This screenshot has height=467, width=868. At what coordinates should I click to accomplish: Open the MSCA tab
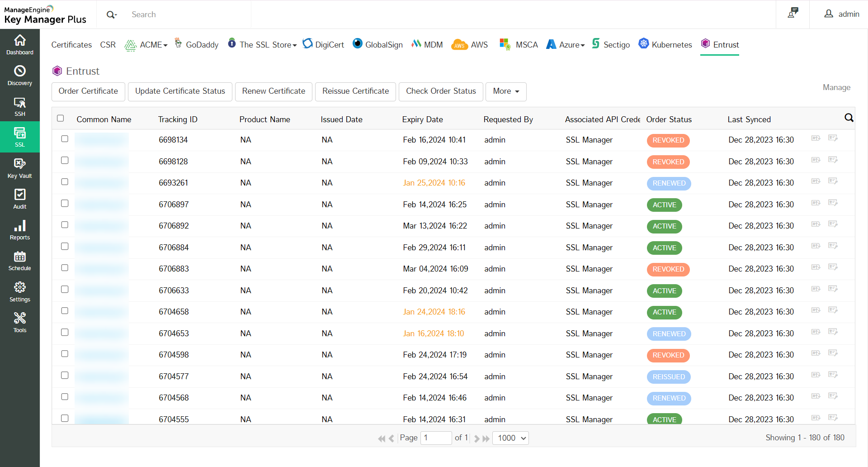519,45
